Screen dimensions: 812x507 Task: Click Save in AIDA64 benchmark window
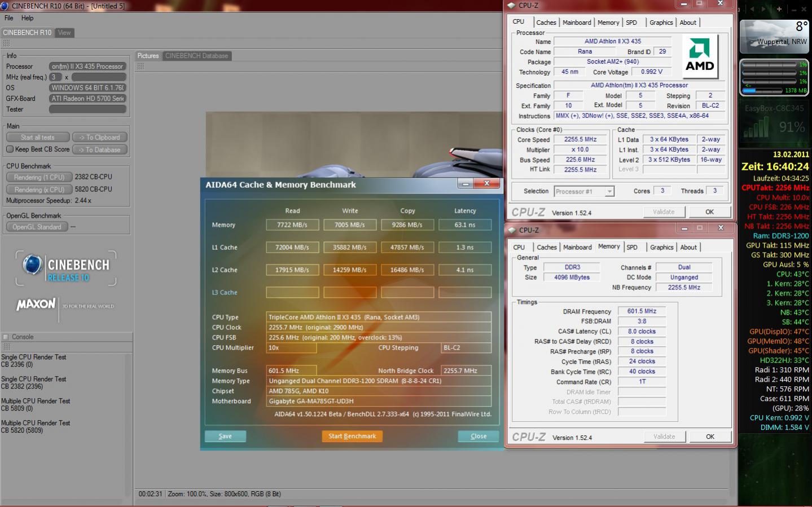pyautogui.click(x=225, y=436)
